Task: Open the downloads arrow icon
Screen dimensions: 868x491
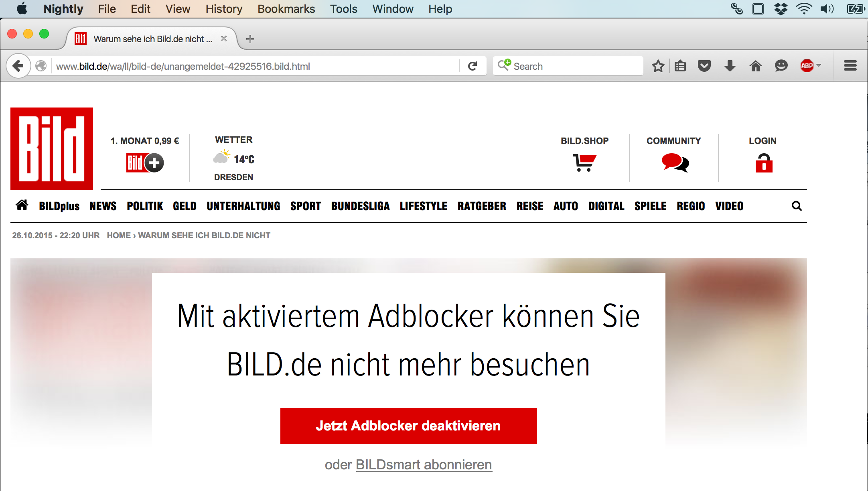Action: [730, 66]
